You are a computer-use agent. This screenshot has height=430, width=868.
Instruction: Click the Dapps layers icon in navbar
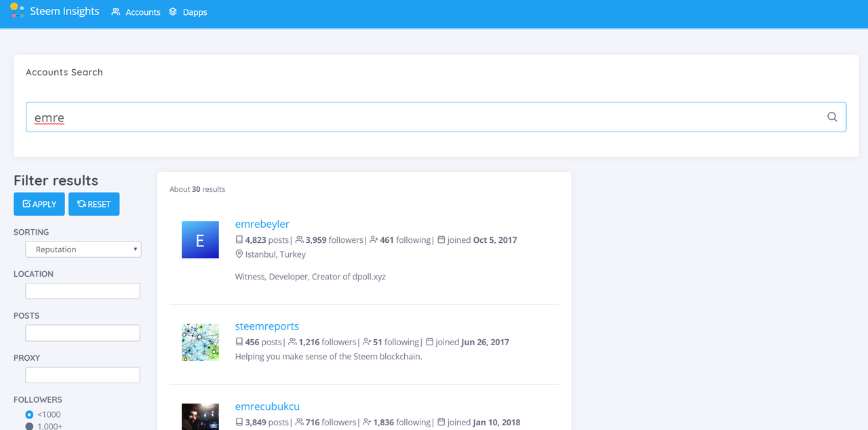(x=173, y=12)
